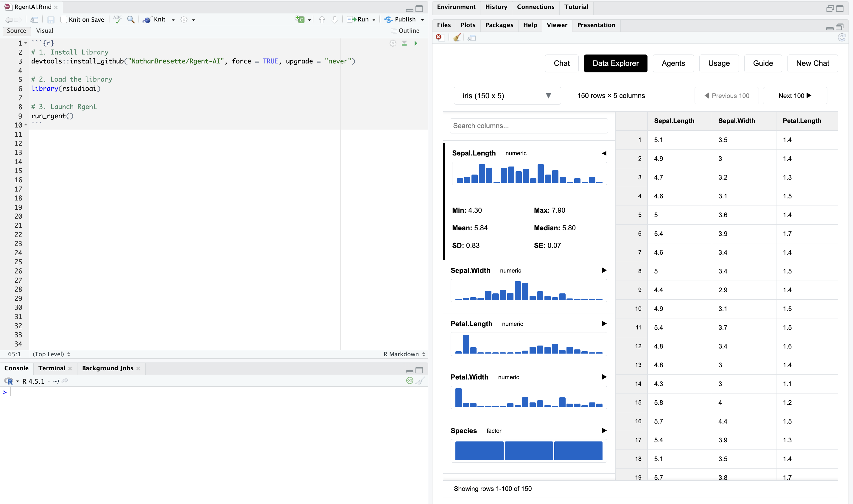Start a New Chat
This screenshot has width=853, height=504.
(x=812, y=63)
